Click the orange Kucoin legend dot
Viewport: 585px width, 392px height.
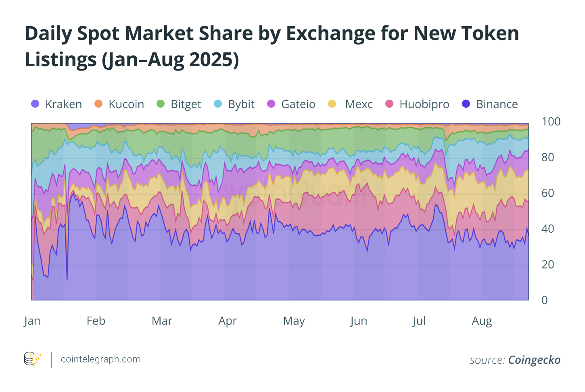coord(98,104)
